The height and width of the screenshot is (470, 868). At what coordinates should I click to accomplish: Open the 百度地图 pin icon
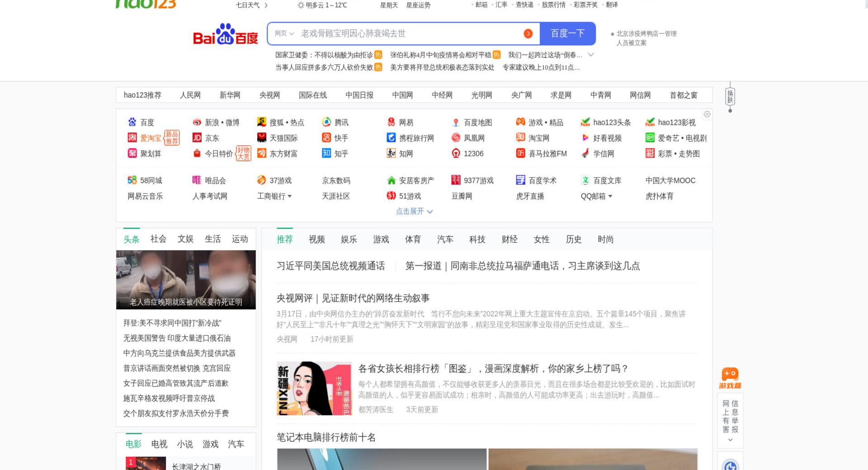pos(456,122)
